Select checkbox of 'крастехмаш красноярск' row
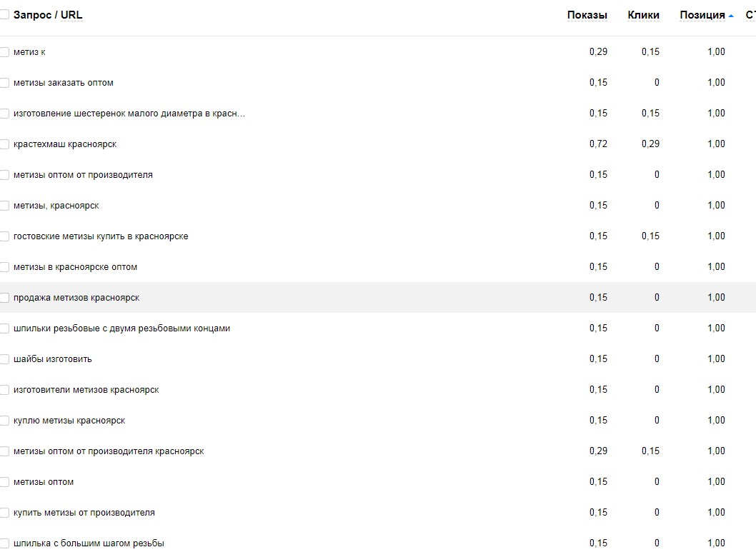This screenshot has width=756, height=552. point(4,144)
